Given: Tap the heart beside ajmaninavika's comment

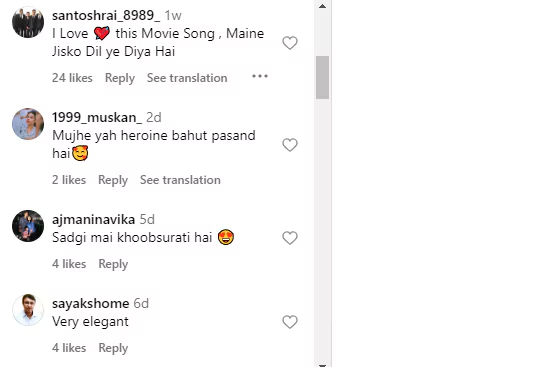Looking at the screenshot, I should [290, 238].
